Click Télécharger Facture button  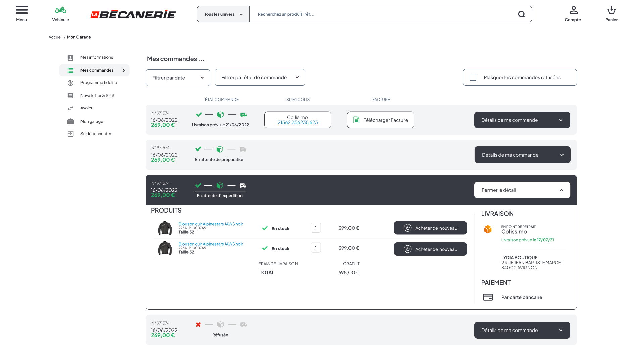380,120
